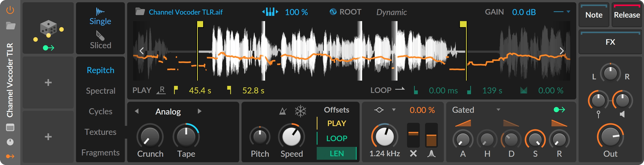644x165 pixels.
Task: Open the FX section button
Action: coord(610,42)
